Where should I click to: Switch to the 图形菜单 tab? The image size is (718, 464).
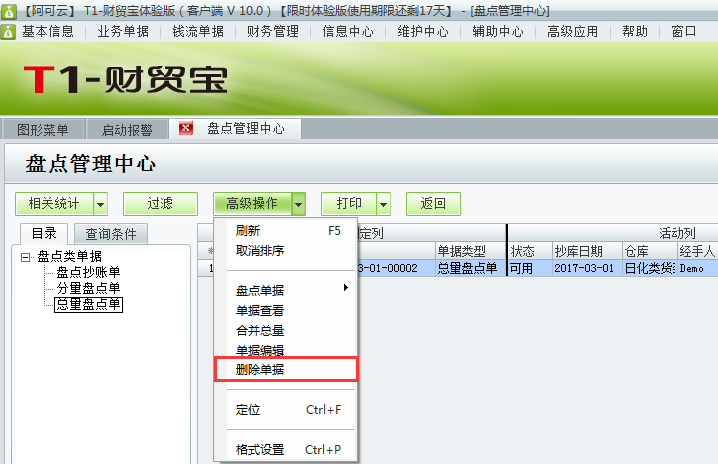tap(43, 130)
